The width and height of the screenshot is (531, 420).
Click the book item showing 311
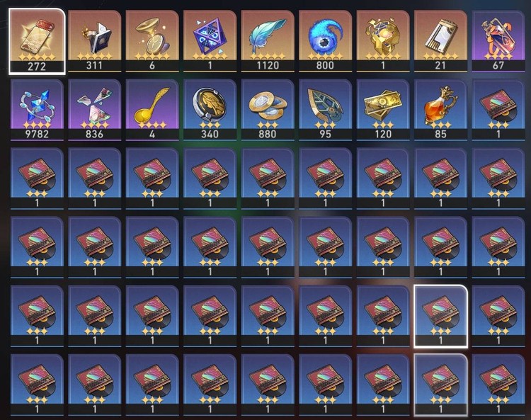pyautogui.click(x=94, y=41)
